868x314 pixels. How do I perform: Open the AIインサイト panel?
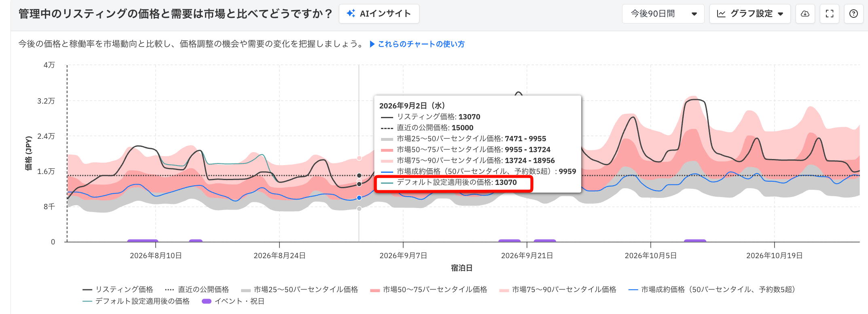[x=379, y=14]
